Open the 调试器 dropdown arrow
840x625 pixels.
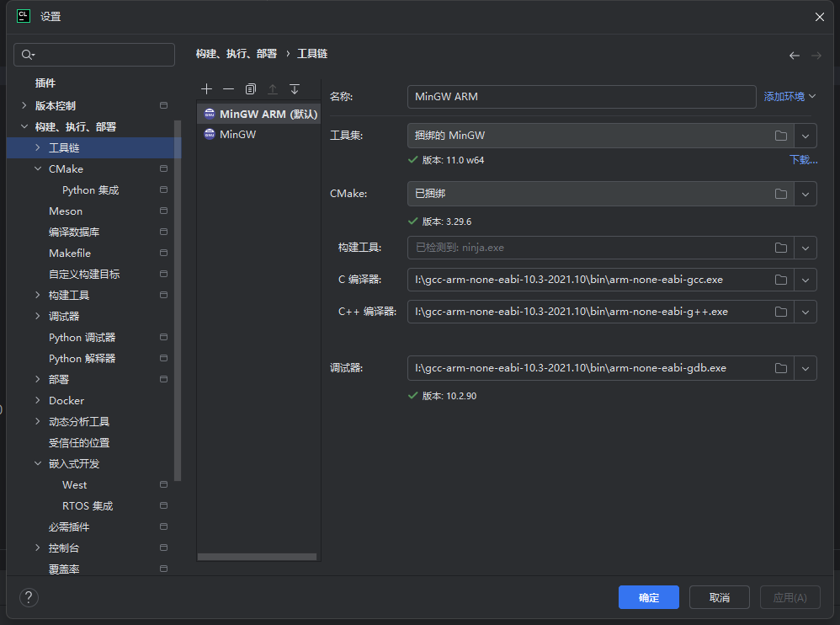[805, 368]
